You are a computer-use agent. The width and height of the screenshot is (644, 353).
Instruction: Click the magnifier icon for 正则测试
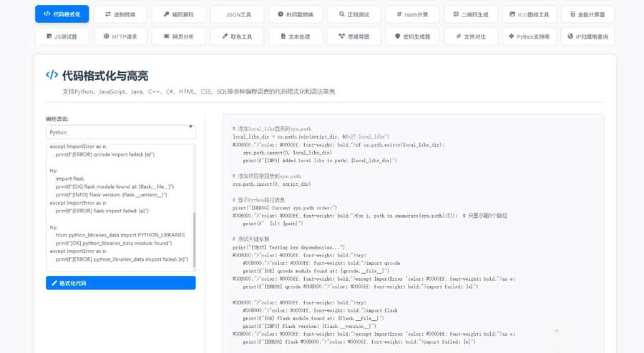(x=342, y=14)
